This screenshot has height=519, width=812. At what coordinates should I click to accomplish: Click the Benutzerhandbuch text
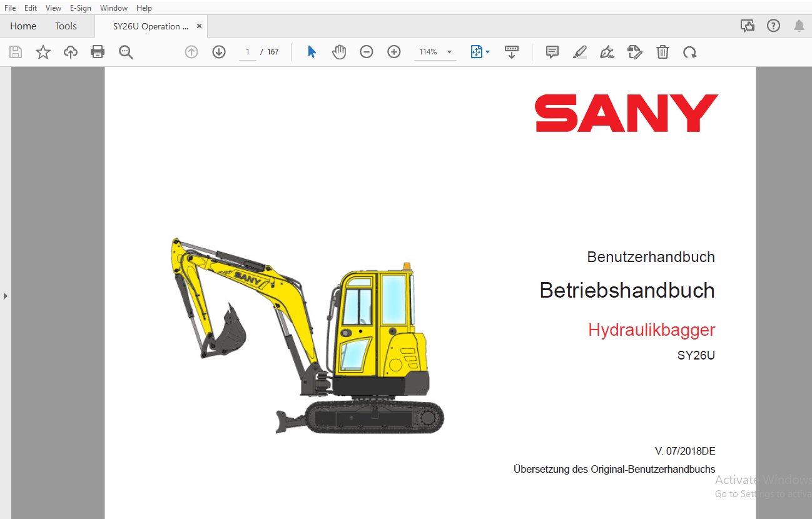pyautogui.click(x=651, y=257)
